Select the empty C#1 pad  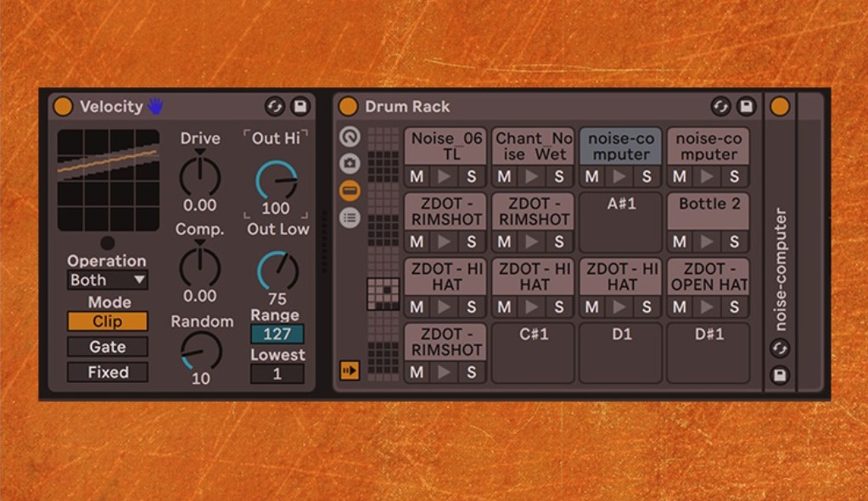pyautogui.click(x=533, y=353)
